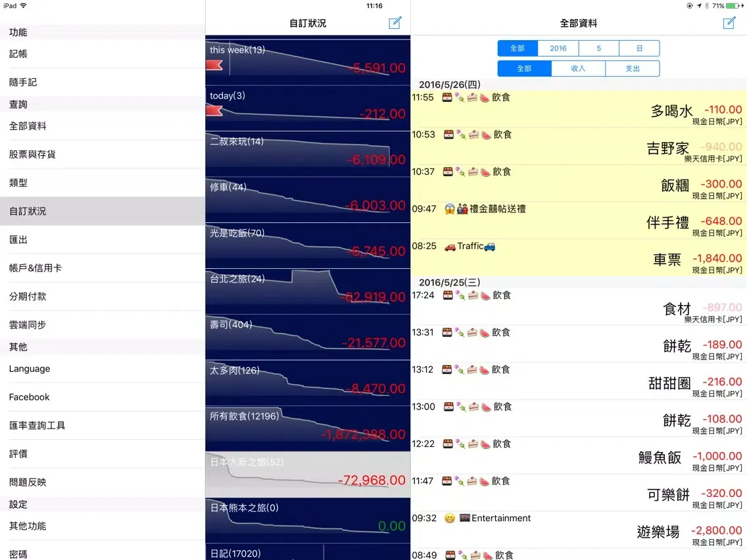Screen dimensions: 747x560
Task: Open the 鰻魚飯 -1,000.00 entry
Action: pyautogui.click(x=579, y=455)
